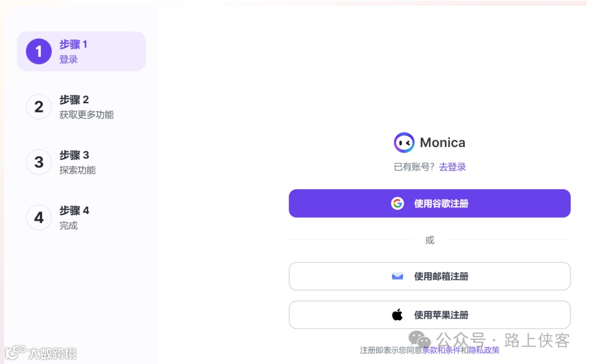Open 步骤 2 获取更多功能 step

pyautogui.click(x=81, y=107)
